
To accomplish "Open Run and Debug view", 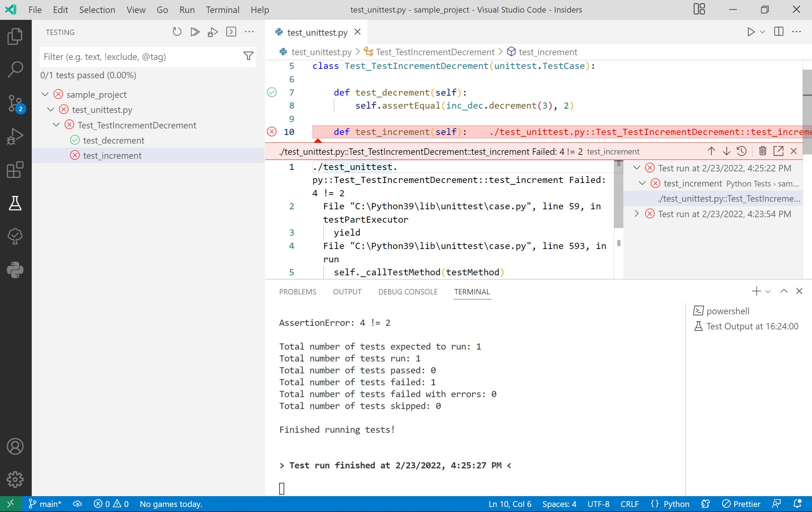I will (x=15, y=136).
